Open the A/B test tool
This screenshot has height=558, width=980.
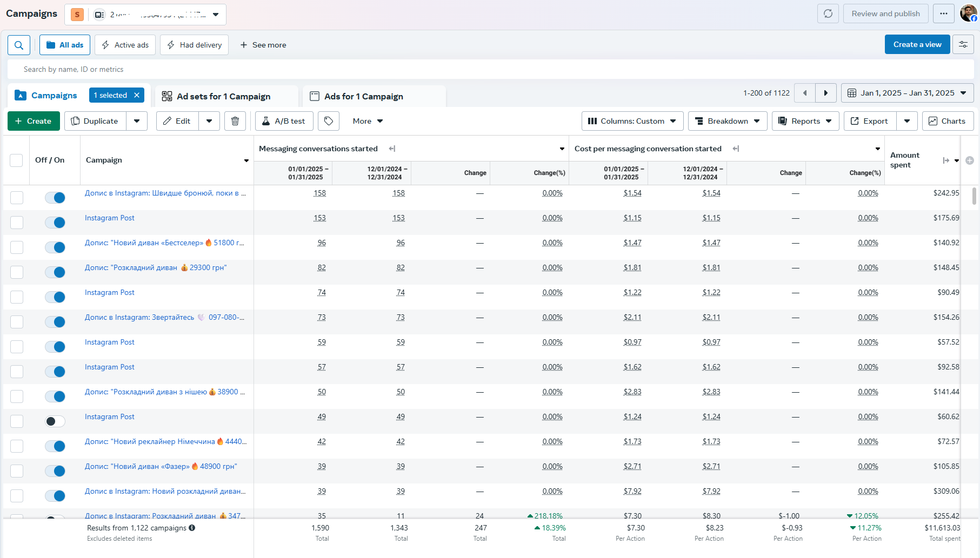coord(284,121)
